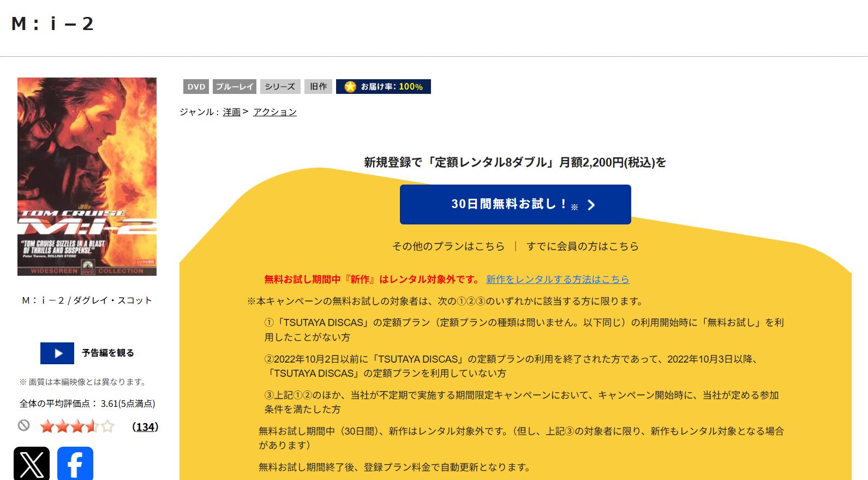Open the アクション genre link
The width and height of the screenshot is (868, 480).
tap(275, 112)
